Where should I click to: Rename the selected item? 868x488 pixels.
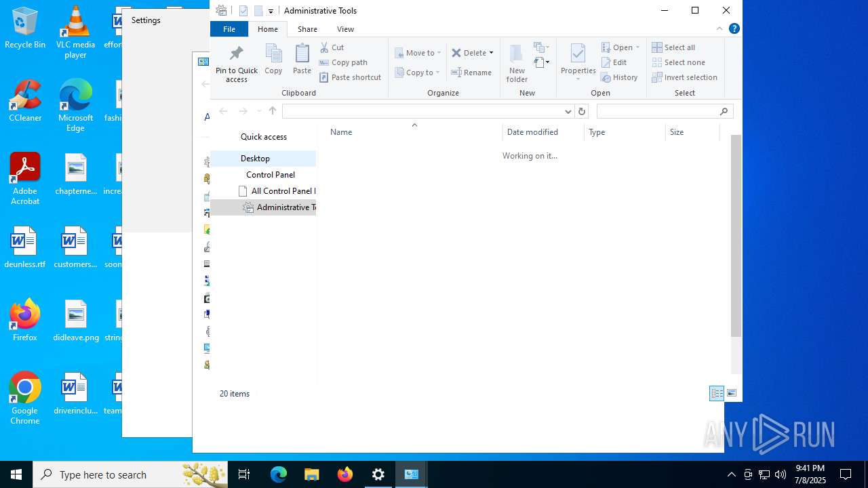(472, 73)
